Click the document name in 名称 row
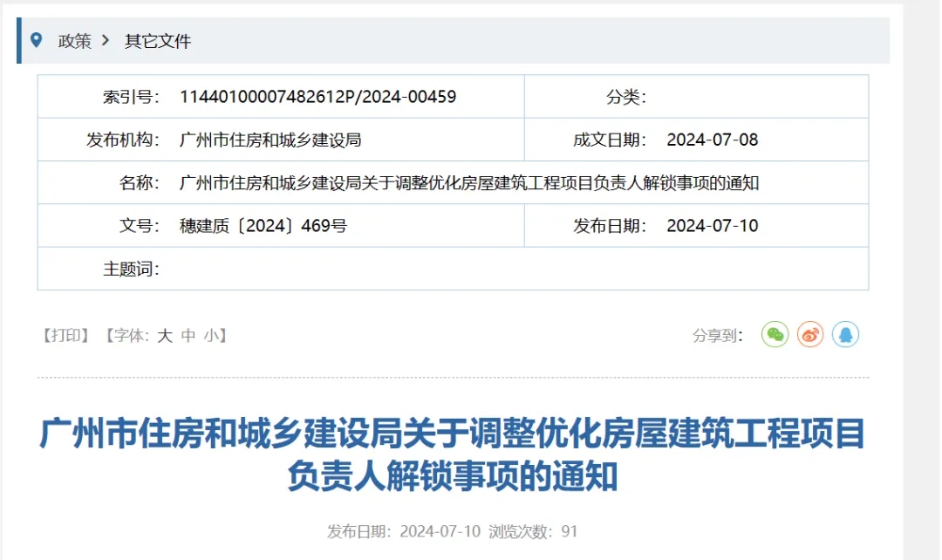This screenshot has width=942, height=560. click(x=469, y=182)
